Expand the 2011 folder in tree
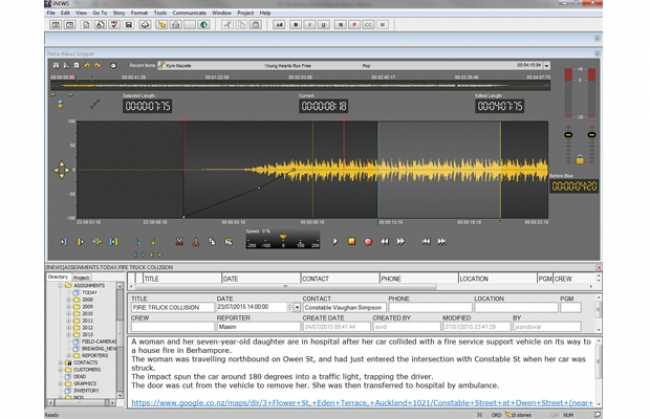This screenshot has height=419, width=650. click(x=68, y=321)
